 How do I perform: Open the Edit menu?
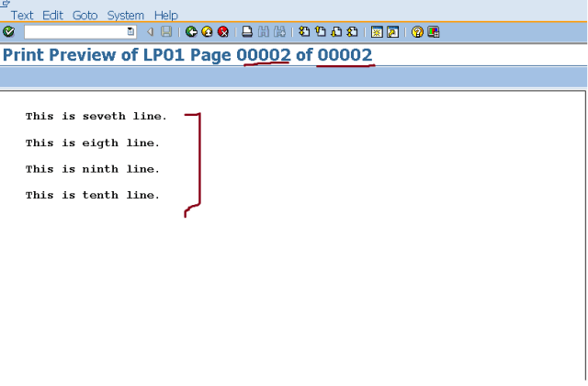52,16
